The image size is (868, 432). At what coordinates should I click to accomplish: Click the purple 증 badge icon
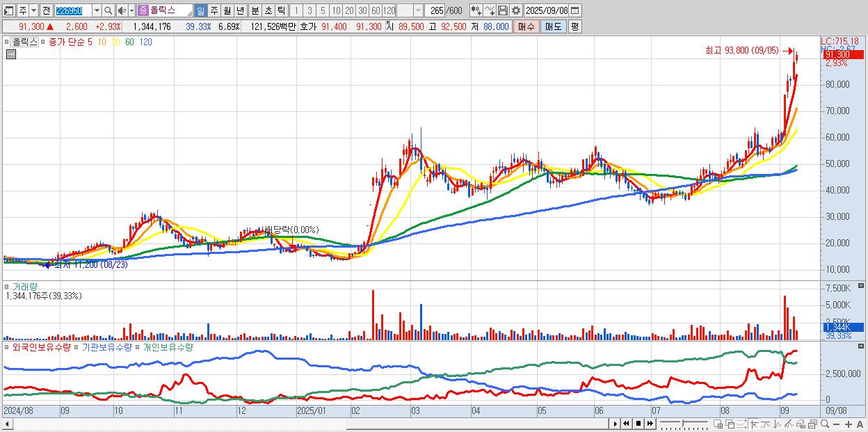click(143, 10)
